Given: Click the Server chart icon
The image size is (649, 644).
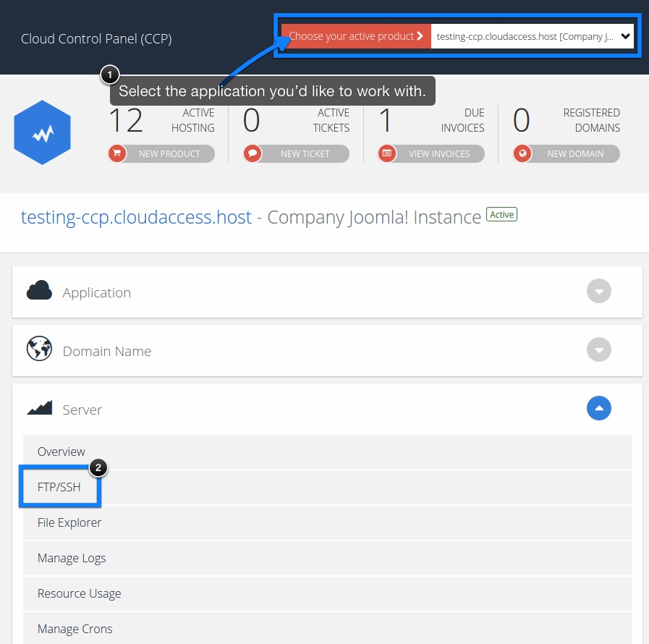Looking at the screenshot, I should click(39, 407).
